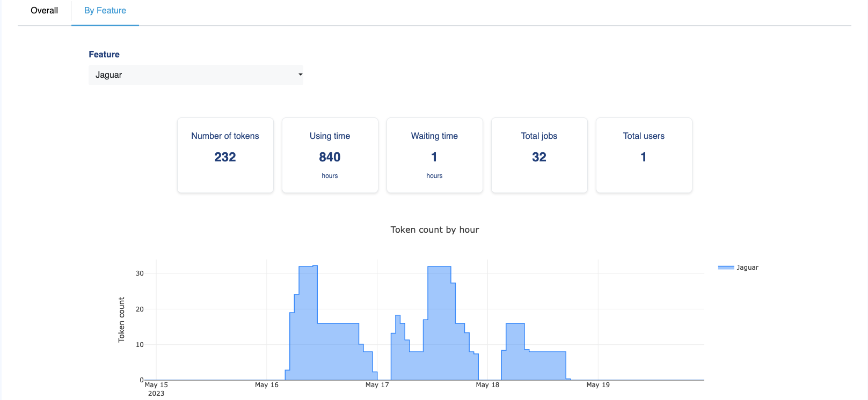Click the blue Jaguar legend swatch
This screenshot has height=400, width=868.
[x=726, y=268]
